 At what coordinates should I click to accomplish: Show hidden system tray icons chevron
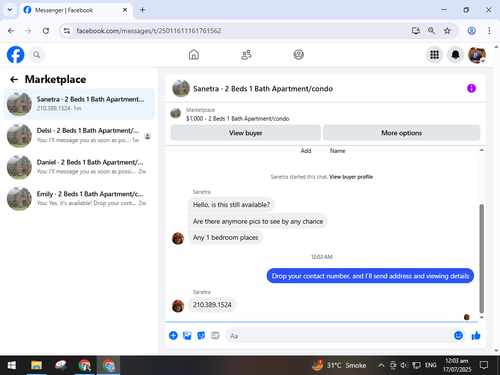click(381, 365)
